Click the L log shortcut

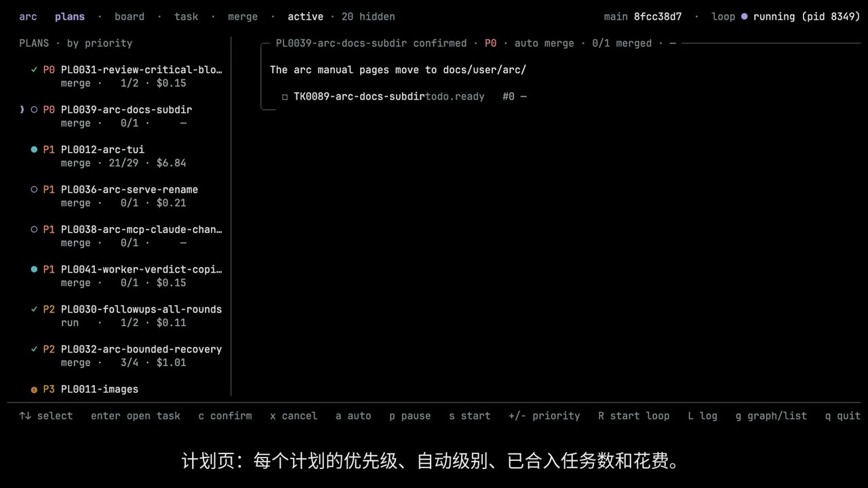(703, 416)
